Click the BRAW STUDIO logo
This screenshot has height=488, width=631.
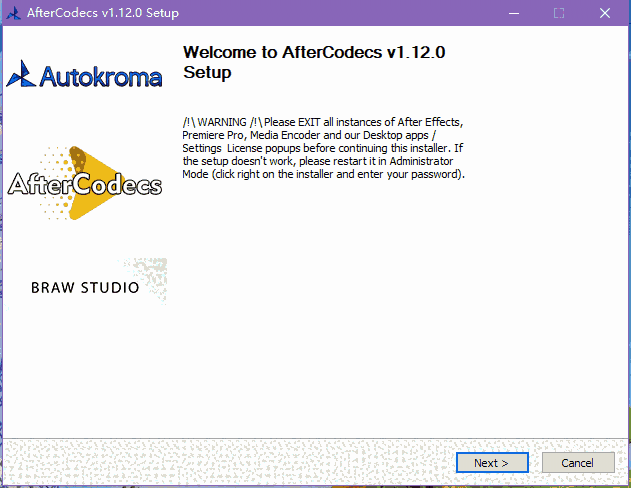tap(85, 287)
